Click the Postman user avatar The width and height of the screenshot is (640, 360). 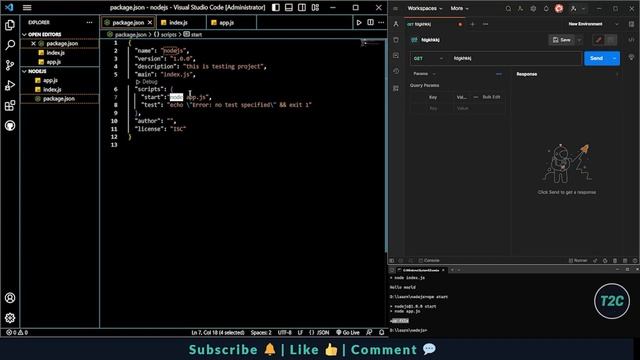point(559,8)
